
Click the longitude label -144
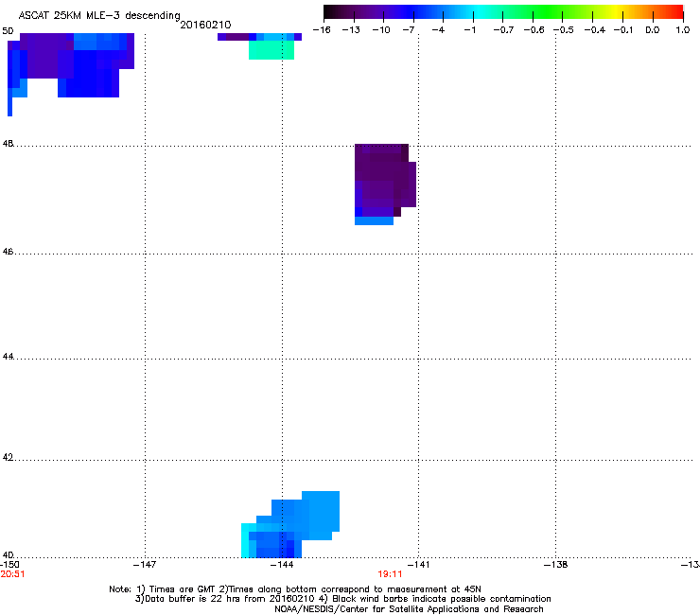point(282,565)
